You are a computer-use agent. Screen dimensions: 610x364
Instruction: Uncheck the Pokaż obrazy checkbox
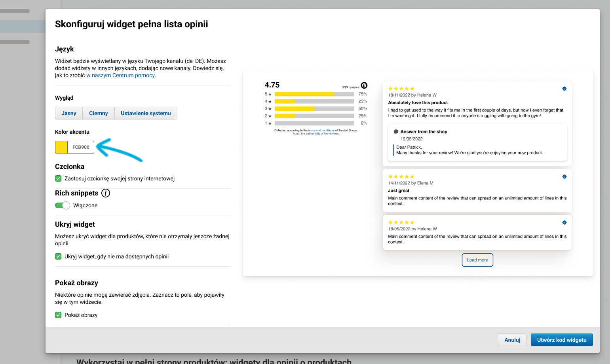pyautogui.click(x=58, y=315)
